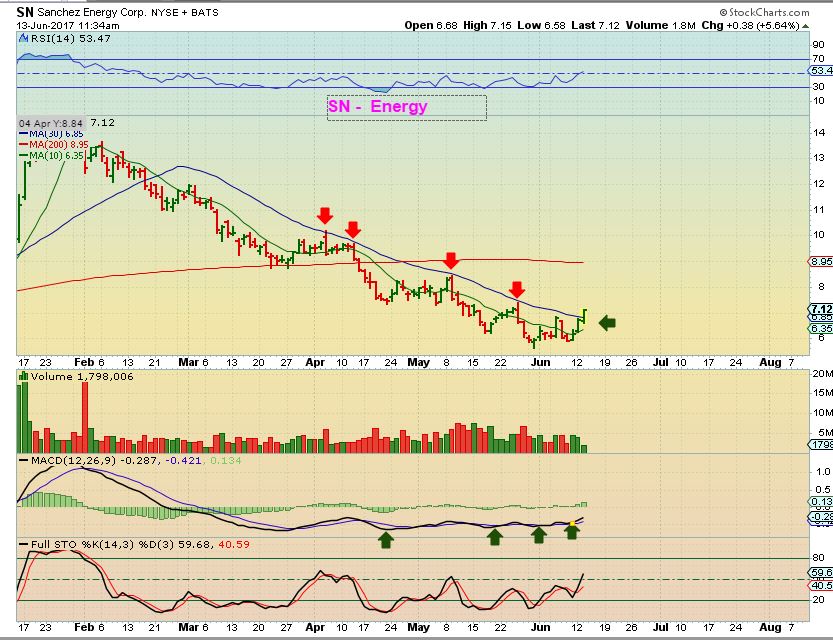This screenshot has width=833, height=640.
Task: Click the NYSE + BATS exchange label
Action: [x=185, y=13]
